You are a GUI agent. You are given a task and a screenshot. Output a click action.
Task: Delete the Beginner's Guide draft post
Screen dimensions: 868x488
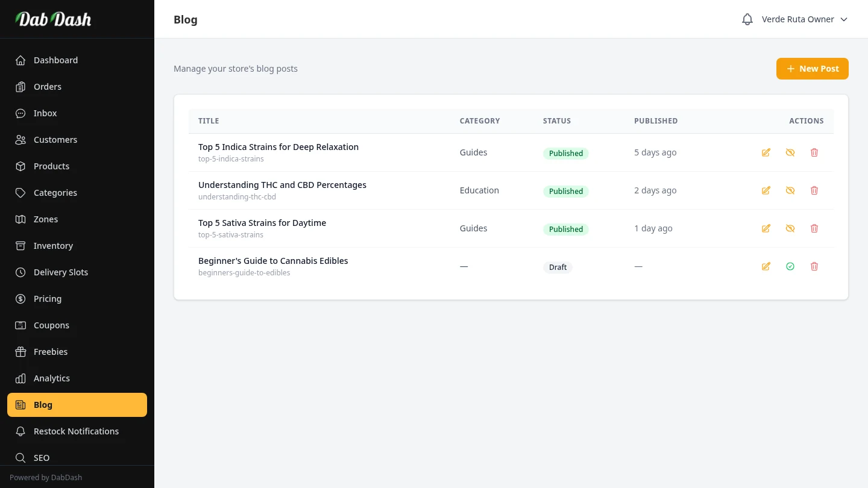(814, 266)
